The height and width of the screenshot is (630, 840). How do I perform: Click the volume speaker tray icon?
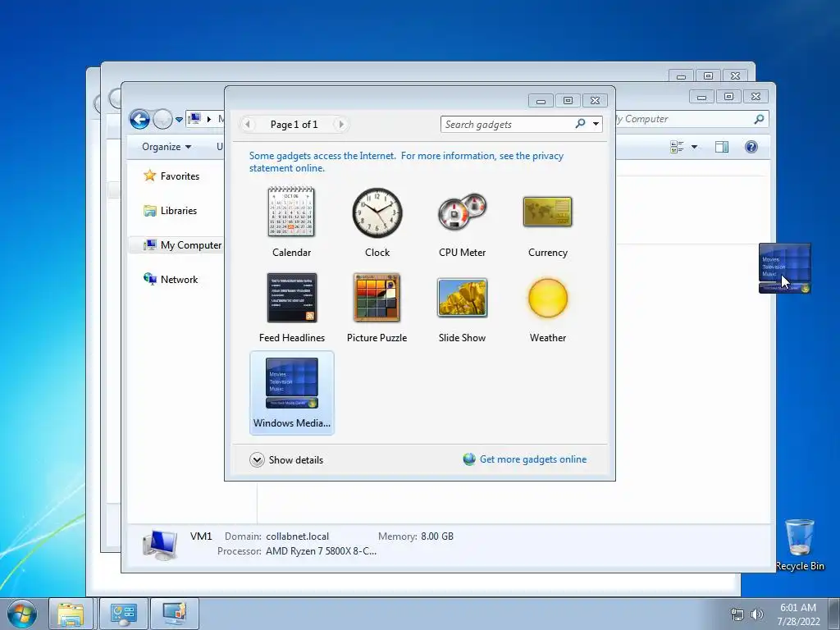coord(756,614)
